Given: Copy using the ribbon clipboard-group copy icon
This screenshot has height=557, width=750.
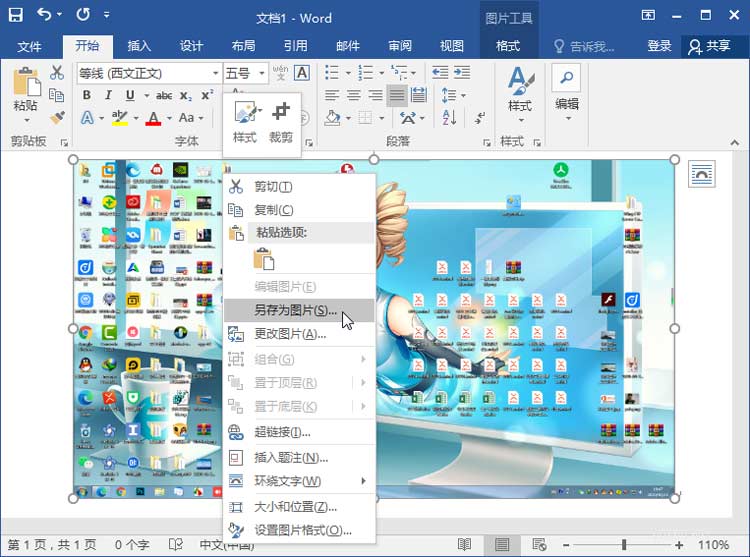Looking at the screenshot, I should pos(57,95).
